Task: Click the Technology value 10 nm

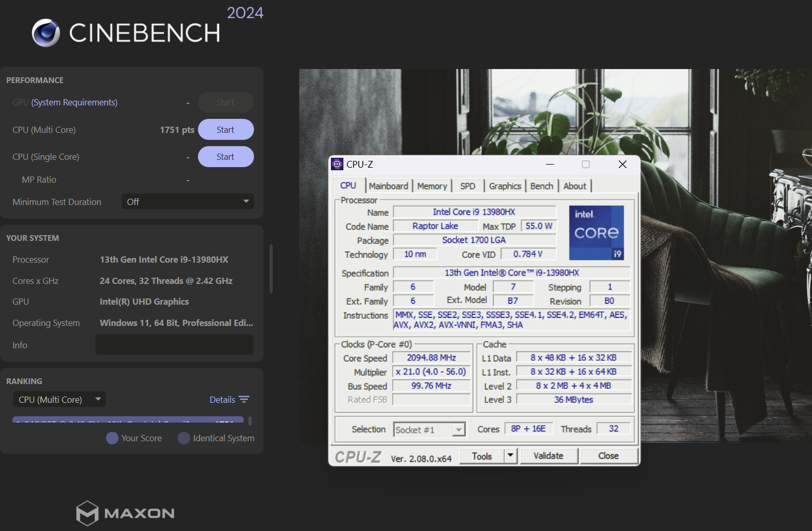Action: (x=415, y=254)
